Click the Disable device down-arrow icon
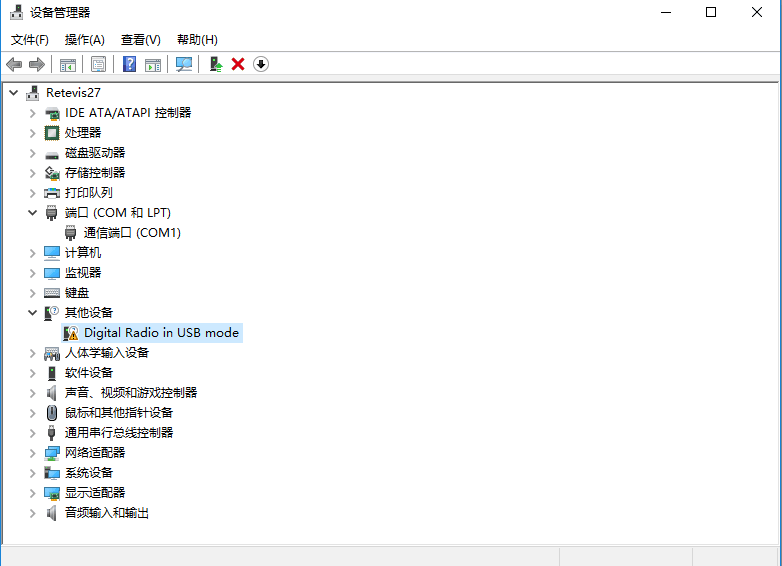 (x=261, y=64)
